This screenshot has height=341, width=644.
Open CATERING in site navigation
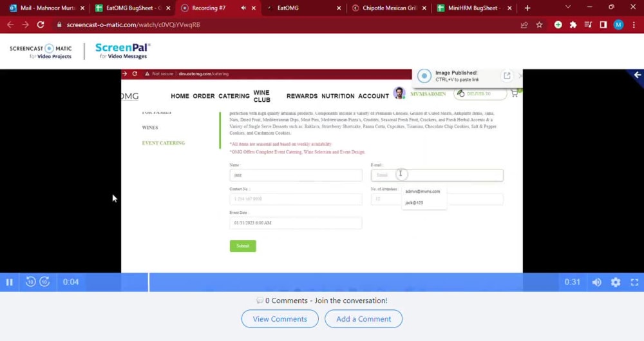click(234, 96)
